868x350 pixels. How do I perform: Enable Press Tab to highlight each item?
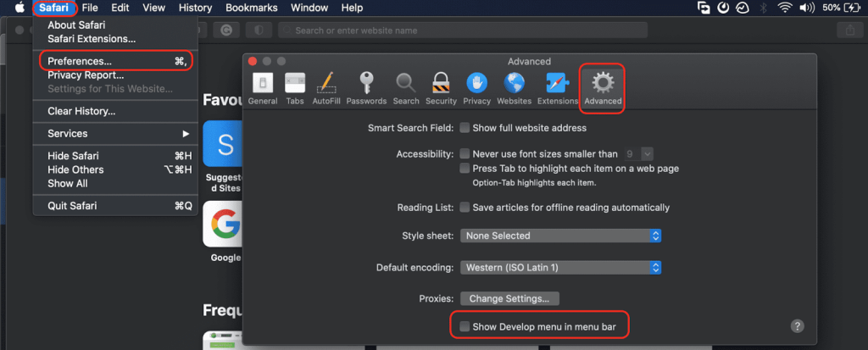click(465, 168)
